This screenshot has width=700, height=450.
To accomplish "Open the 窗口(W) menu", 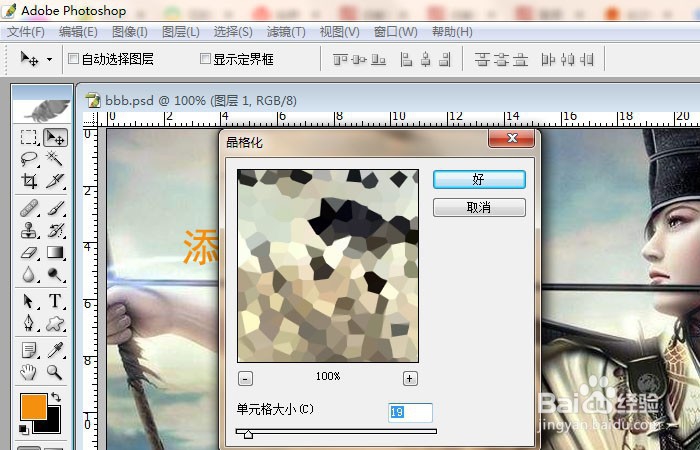I will [396, 32].
